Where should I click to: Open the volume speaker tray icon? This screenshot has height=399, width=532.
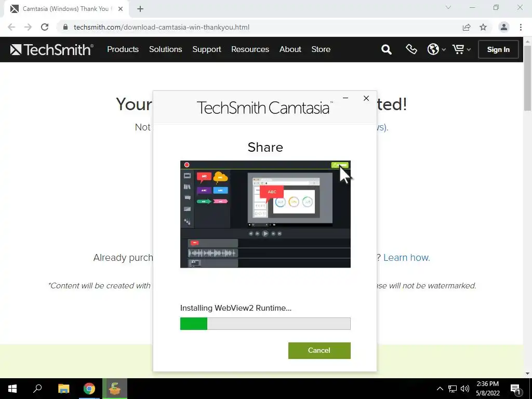(465, 389)
